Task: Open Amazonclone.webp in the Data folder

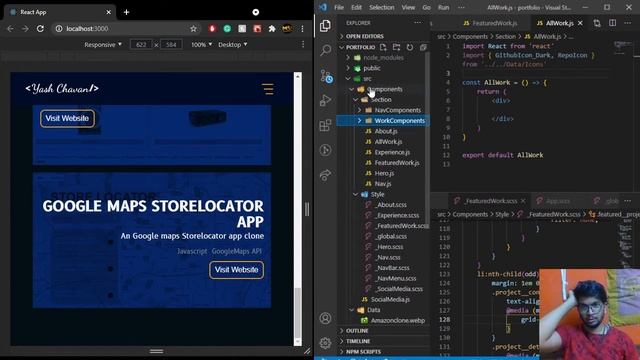Action: pyautogui.click(x=398, y=320)
